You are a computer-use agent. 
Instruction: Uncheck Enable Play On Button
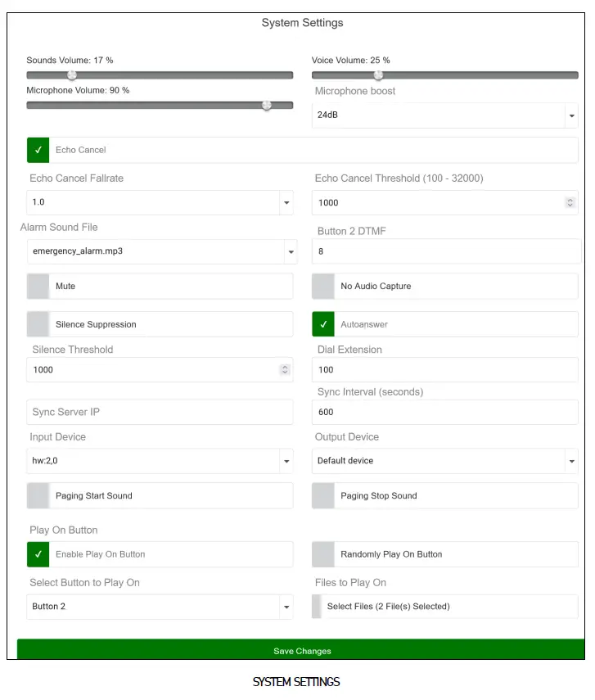click(x=38, y=554)
